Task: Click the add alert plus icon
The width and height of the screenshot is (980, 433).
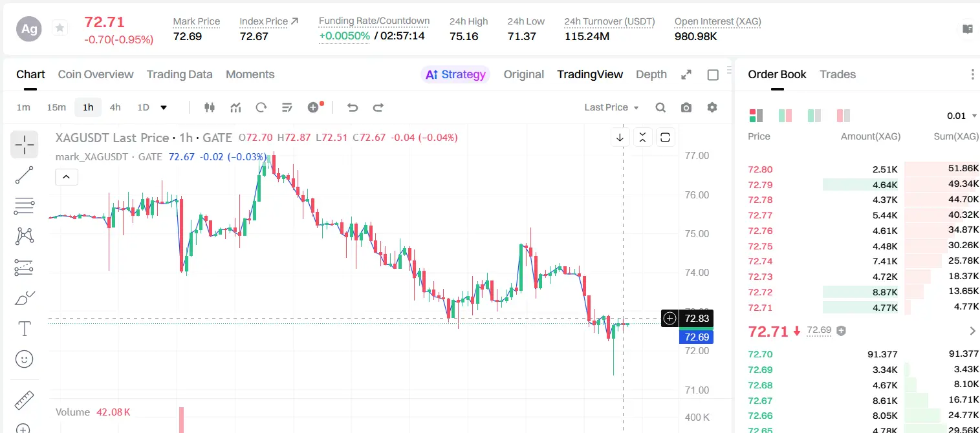Action: (x=314, y=107)
